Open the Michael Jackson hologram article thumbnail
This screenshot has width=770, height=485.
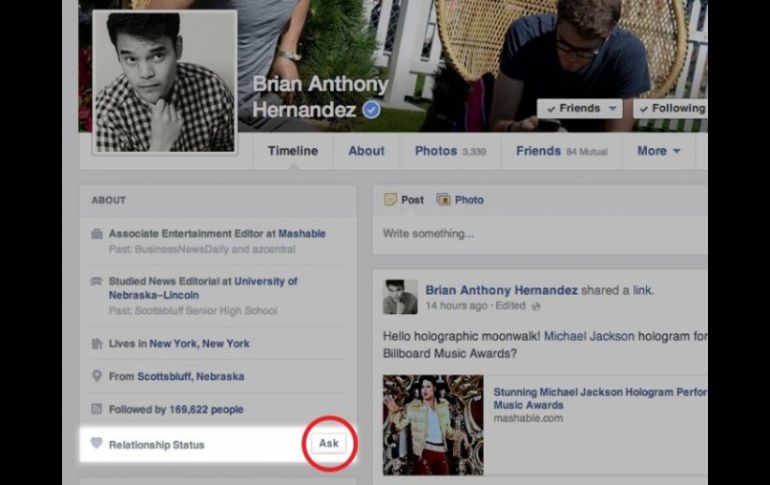point(432,425)
